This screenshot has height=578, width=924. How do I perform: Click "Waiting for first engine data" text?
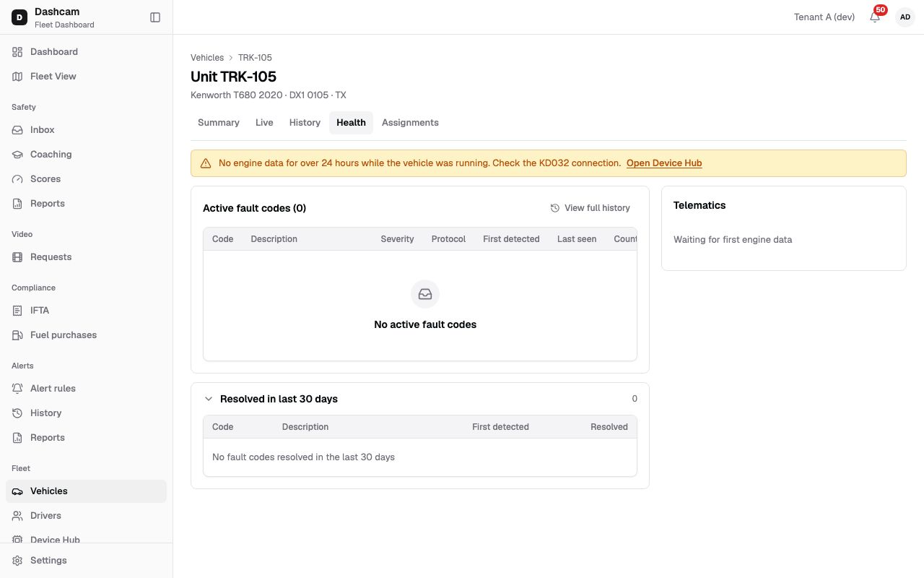(733, 240)
